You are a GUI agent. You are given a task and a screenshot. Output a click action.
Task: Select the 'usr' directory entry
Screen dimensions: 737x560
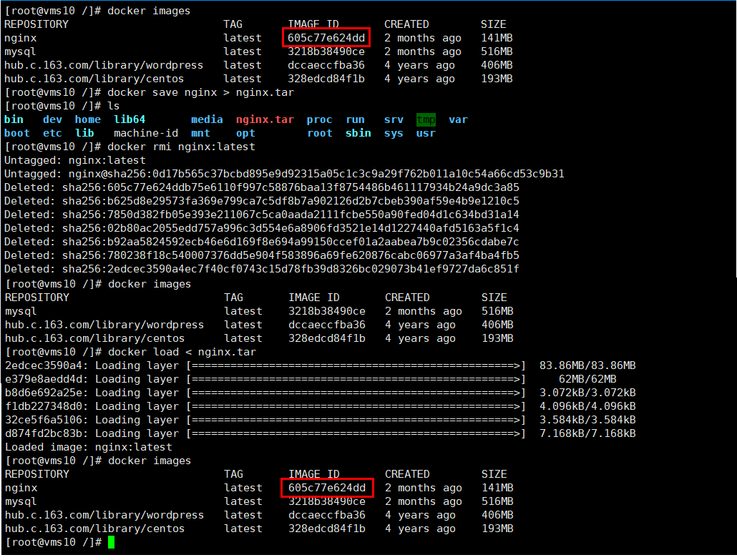tap(426, 134)
